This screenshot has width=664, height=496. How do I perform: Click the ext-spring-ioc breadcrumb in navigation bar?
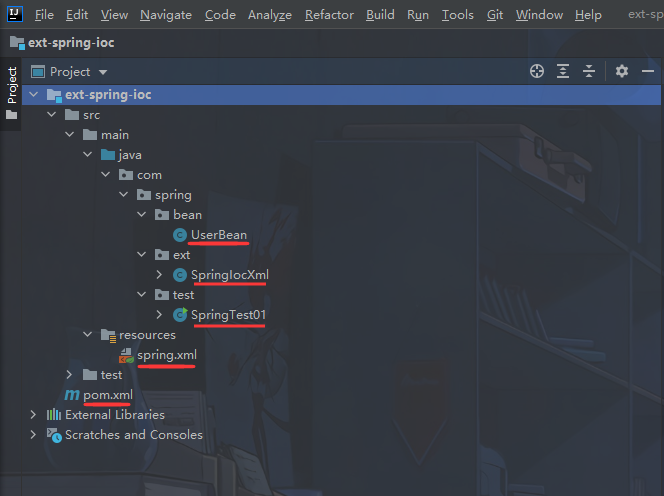click(x=71, y=43)
